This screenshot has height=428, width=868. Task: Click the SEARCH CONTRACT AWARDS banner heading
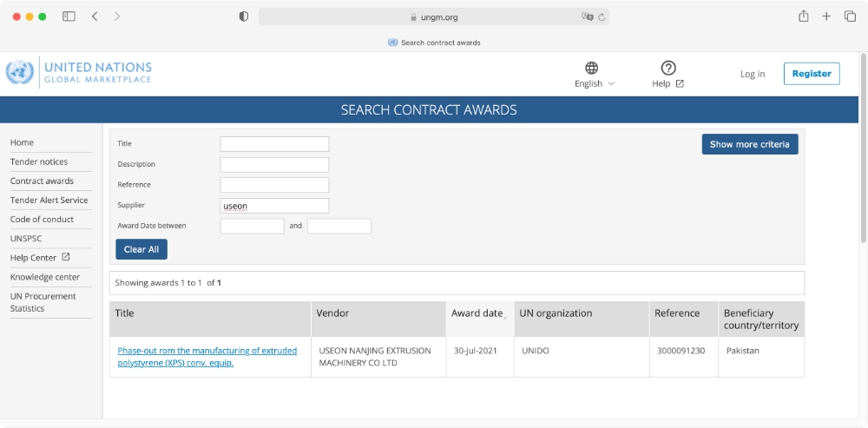pyautogui.click(x=429, y=109)
